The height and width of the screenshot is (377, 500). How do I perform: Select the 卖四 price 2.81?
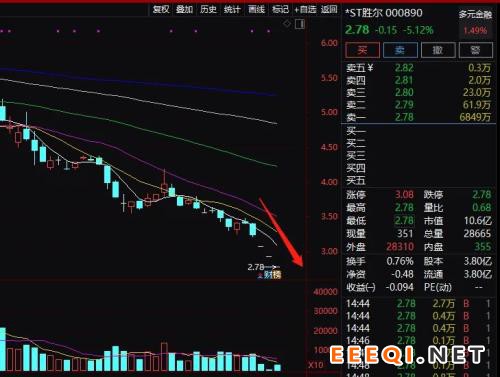pyautogui.click(x=404, y=80)
